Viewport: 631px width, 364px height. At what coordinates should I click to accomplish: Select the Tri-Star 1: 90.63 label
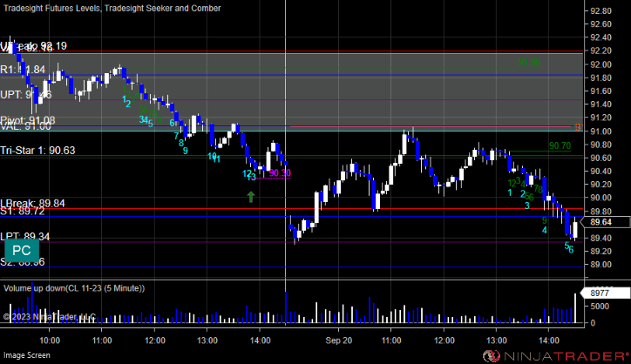[37, 151]
